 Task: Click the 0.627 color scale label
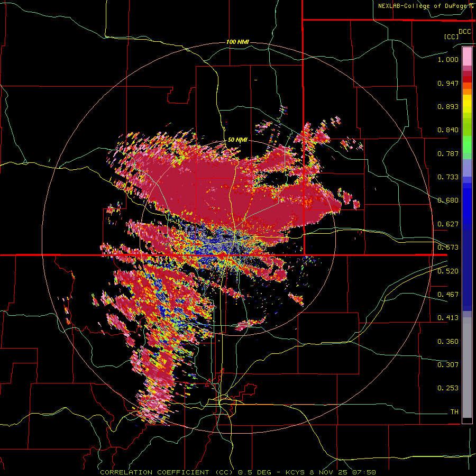pos(448,224)
